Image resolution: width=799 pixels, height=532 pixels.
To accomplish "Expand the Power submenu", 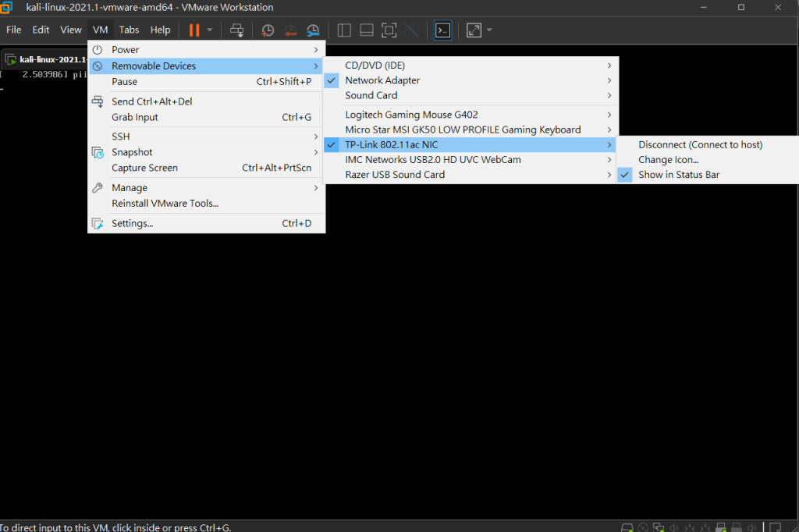I will coord(206,49).
